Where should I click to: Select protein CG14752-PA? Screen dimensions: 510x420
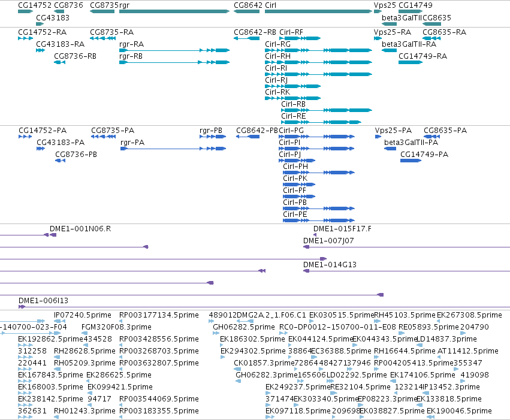click(43, 131)
